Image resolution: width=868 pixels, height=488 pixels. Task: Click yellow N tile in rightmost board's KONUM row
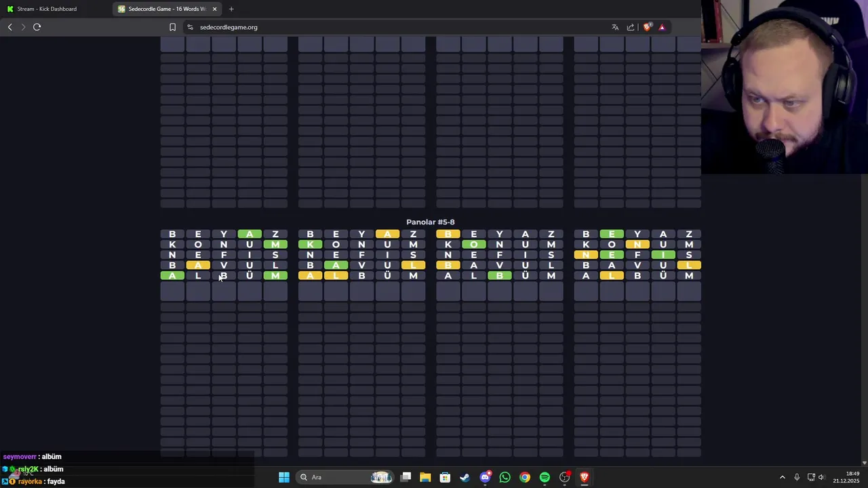point(637,244)
